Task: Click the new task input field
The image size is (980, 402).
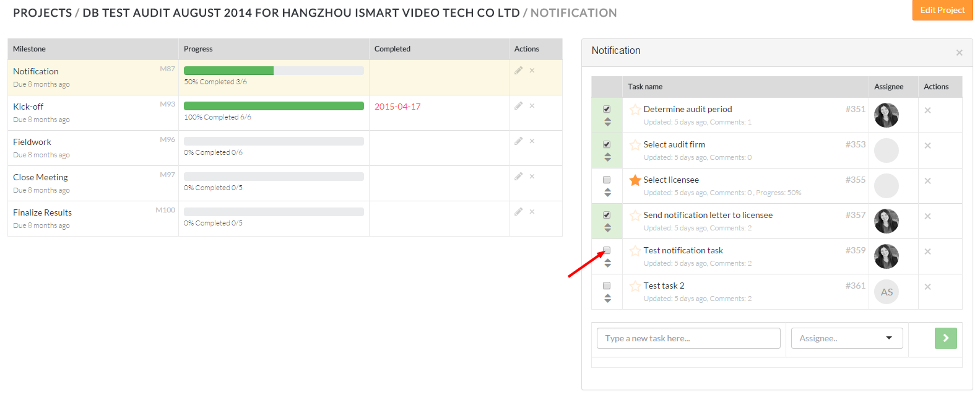Action: point(688,338)
